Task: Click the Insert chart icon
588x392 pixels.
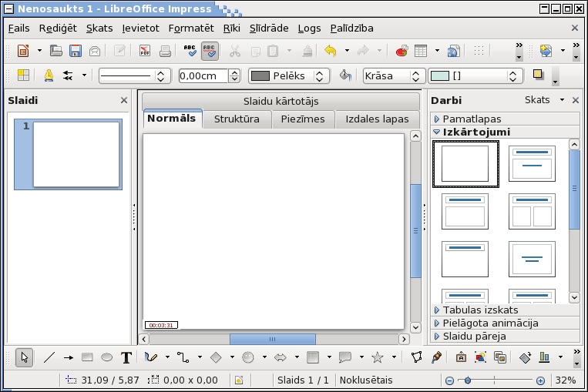Action: [x=402, y=51]
